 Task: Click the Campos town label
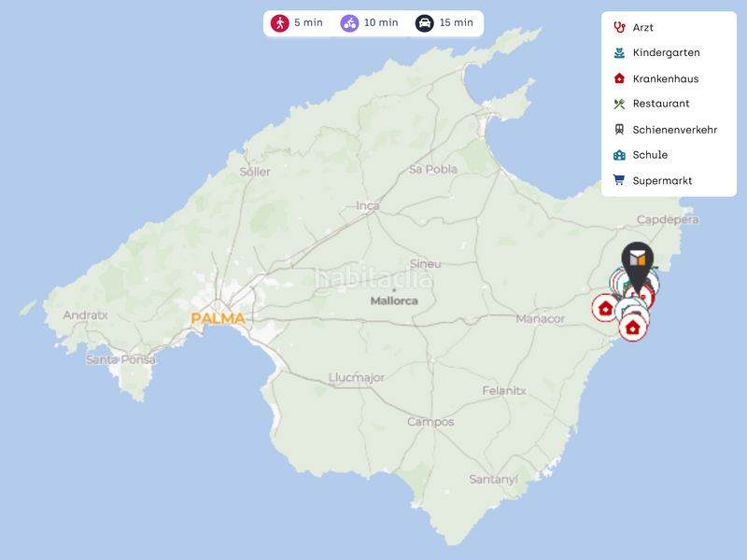coord(430,422)
